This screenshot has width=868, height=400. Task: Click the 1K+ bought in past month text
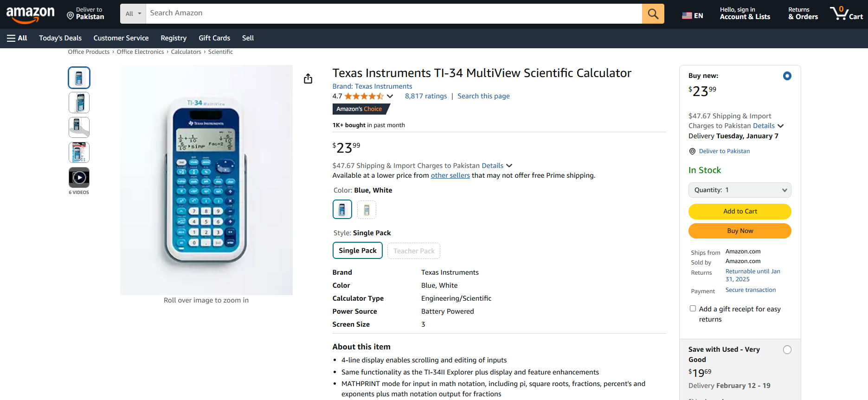point(368,125)
